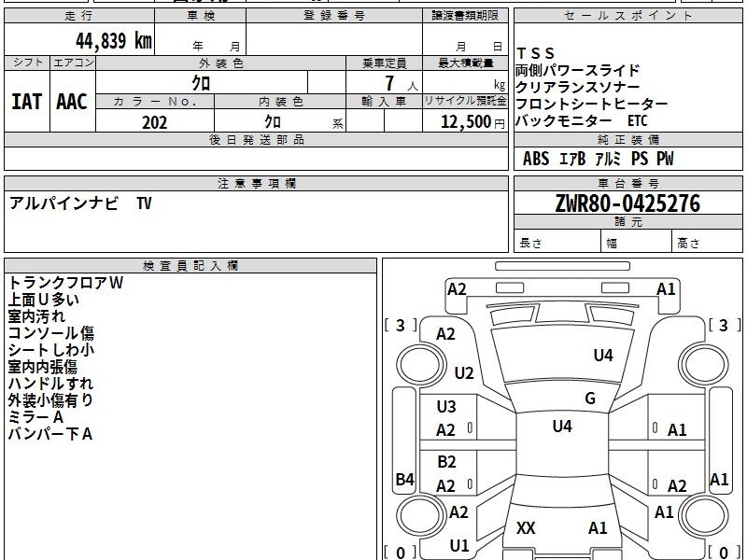Select the 両側パワースライド line
This screenshot has height=560, width=747.
point(577,71)
